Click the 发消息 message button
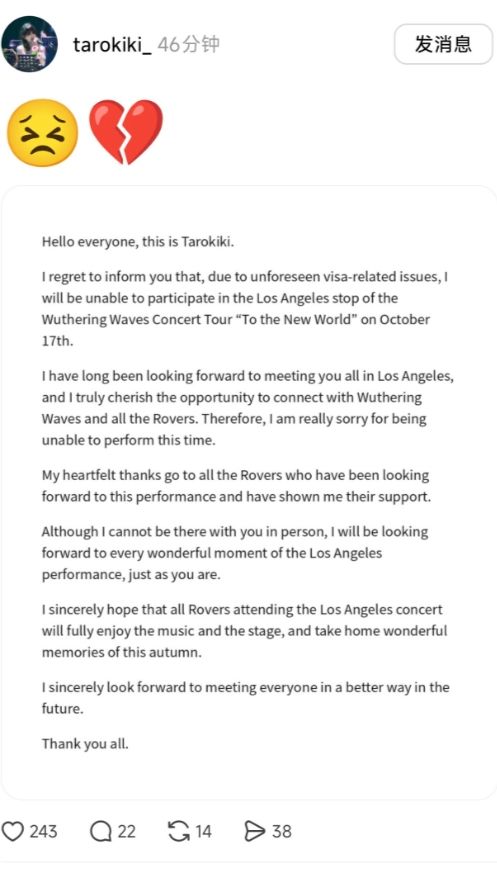 [x=443, y=44]
